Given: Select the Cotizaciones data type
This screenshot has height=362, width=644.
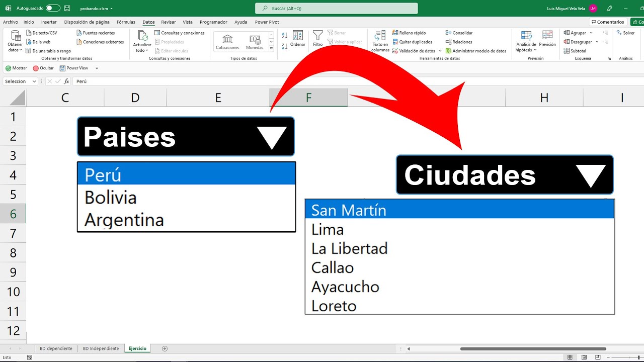Looking at the screenshot, I should 227,42.
